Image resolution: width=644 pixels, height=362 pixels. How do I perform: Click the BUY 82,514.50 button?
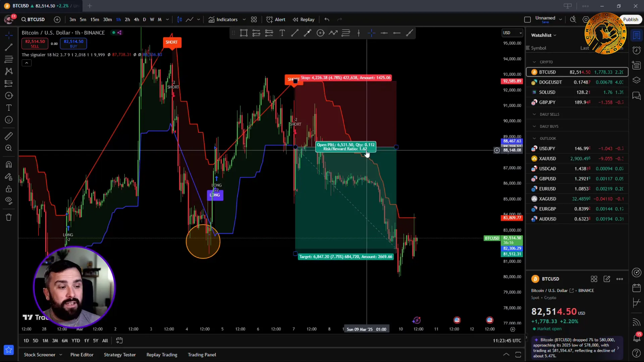(x=73, y=44)
